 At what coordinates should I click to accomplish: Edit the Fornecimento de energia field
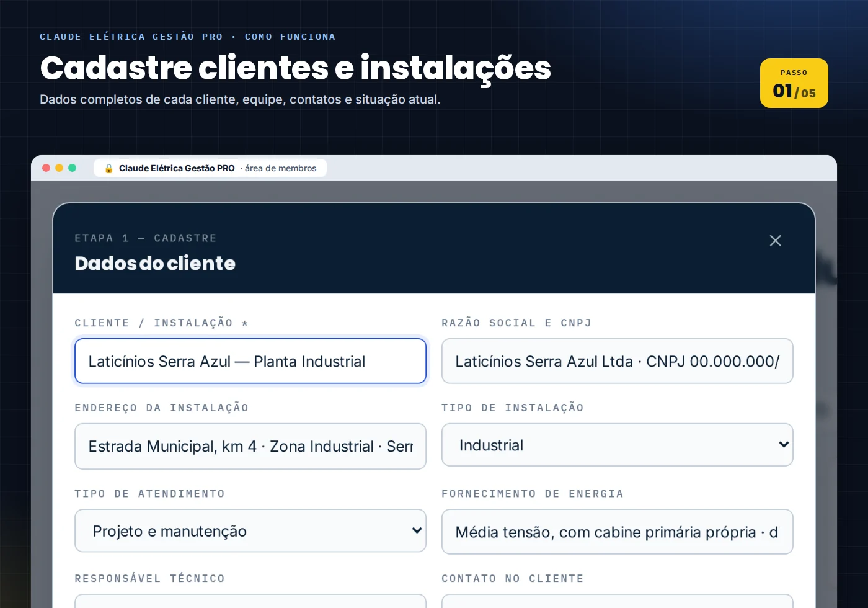[617, 532]
